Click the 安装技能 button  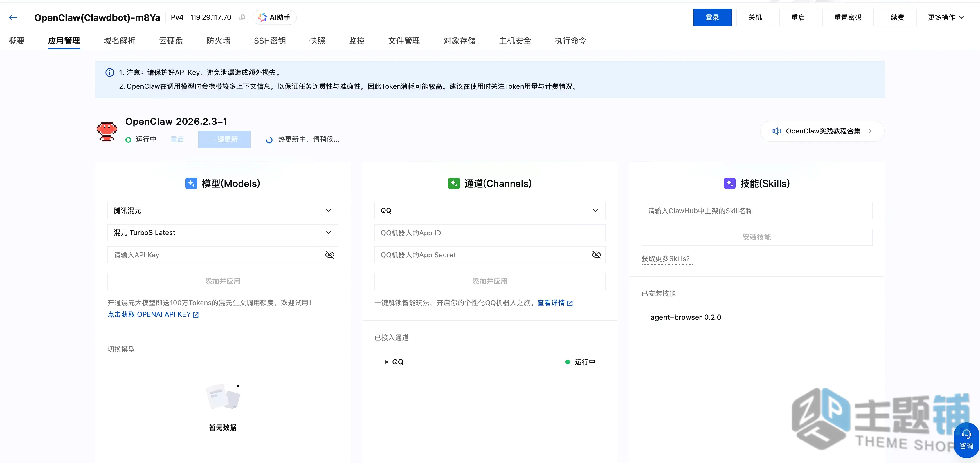point(757,237)
